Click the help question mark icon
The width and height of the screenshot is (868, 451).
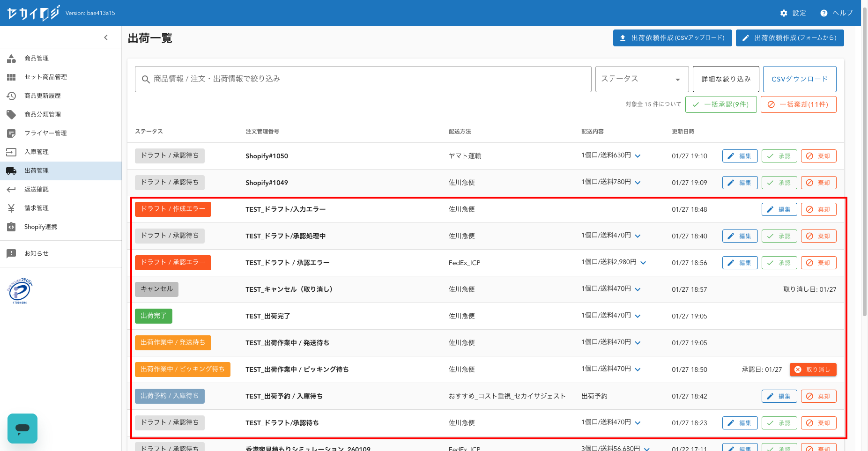coord(823,13)
